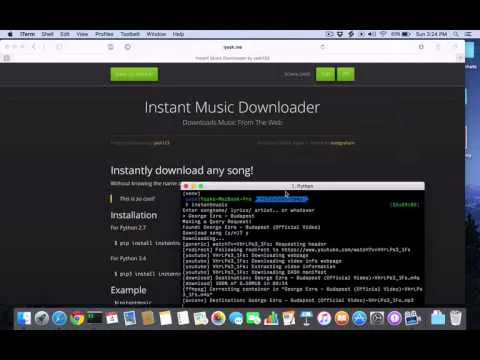
Task: Click the Wi-Fi status icon
Action: 383,34
